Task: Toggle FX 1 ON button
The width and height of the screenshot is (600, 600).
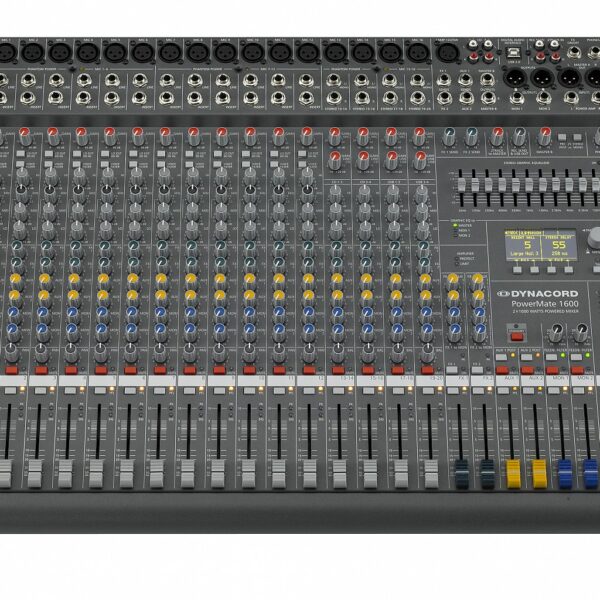Action: click(452, 370)
